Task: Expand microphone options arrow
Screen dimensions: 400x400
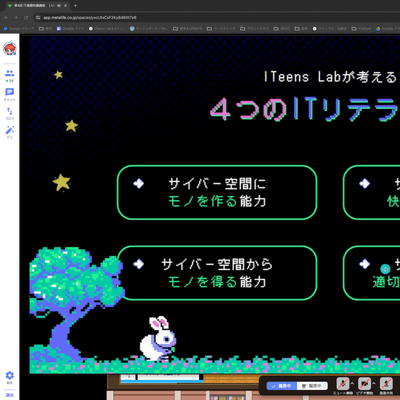Action: click(x=352, y=383)
